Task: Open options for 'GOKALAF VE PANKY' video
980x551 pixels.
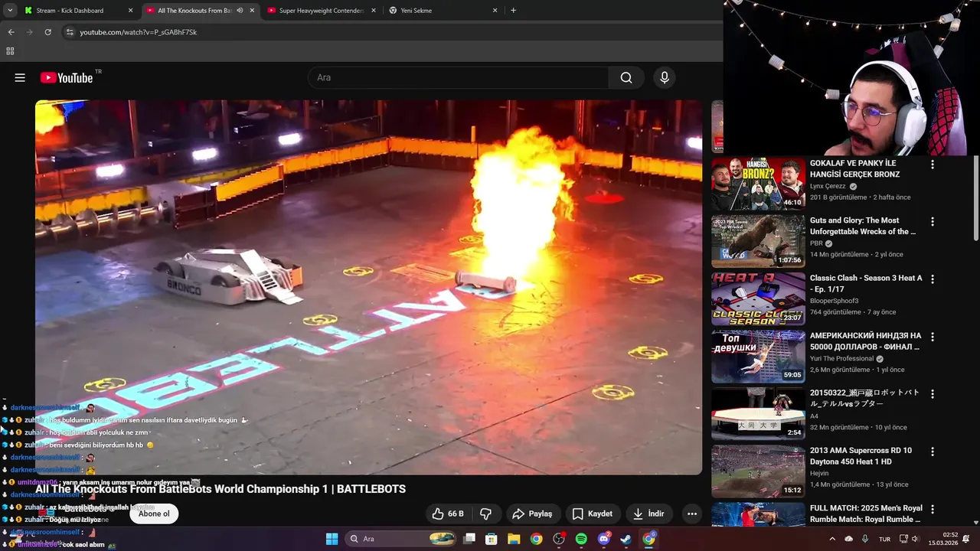Action: pos(932,165)
